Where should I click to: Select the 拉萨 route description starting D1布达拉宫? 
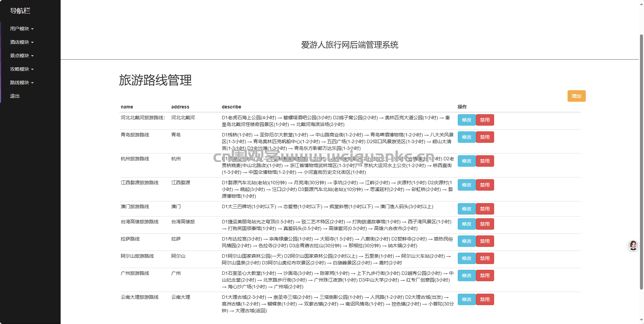coord(337,242)
